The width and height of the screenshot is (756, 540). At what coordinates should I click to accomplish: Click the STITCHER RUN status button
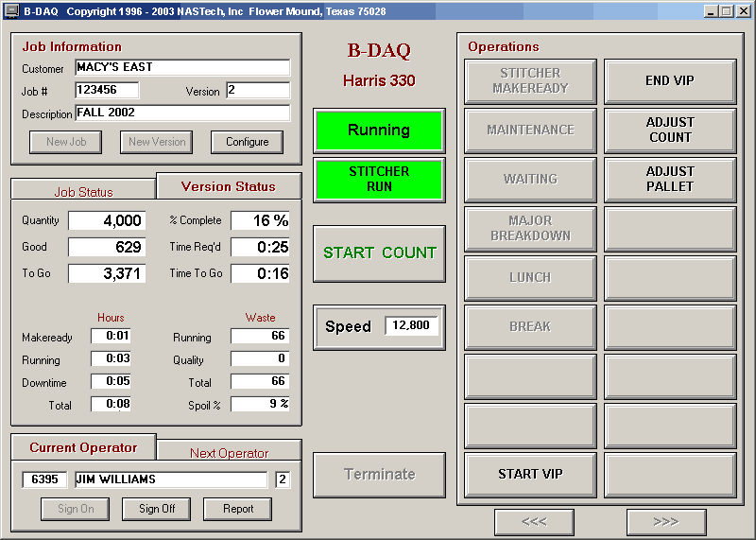379,179
